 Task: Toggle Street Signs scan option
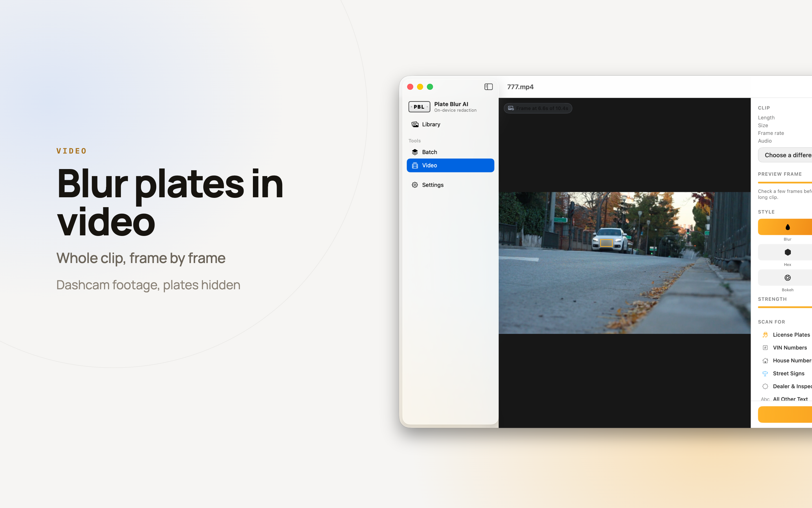pyautogui.click(x=785, y=373)
